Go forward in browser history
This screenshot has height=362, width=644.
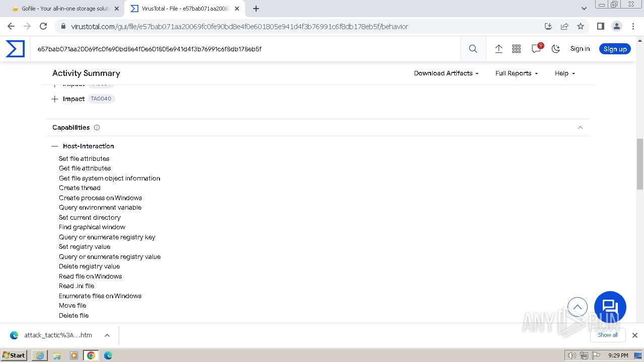[x=27, y=26]
